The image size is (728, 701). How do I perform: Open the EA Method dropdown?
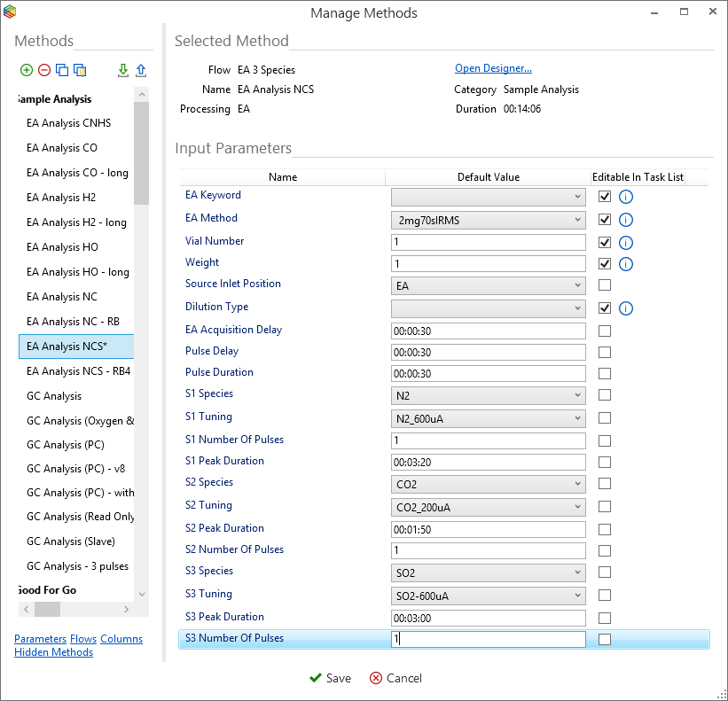click(x=578, y=220)
